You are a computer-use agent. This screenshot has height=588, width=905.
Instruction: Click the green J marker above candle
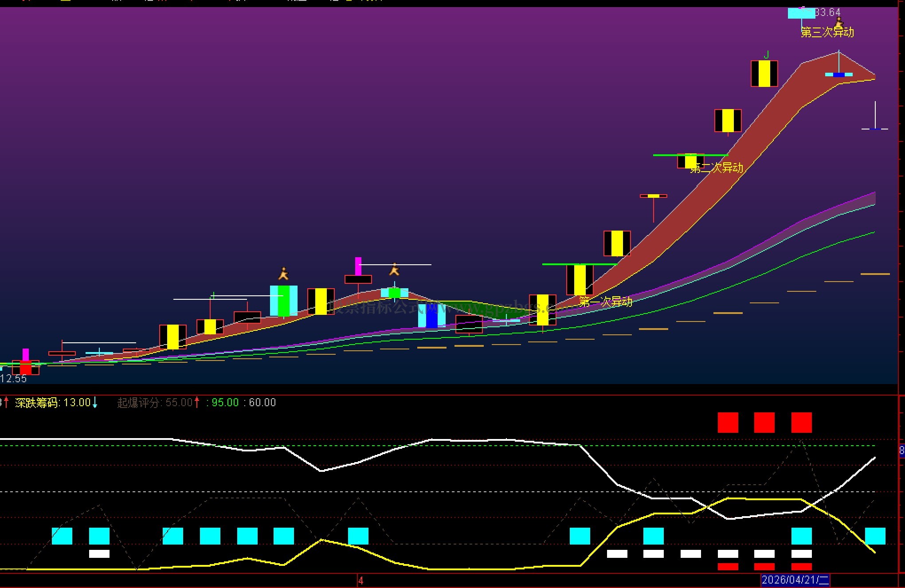click(x=766, y=55)
